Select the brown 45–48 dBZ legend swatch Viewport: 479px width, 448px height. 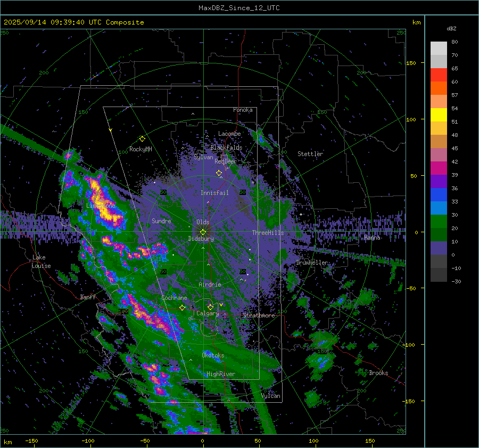(439, 142)
